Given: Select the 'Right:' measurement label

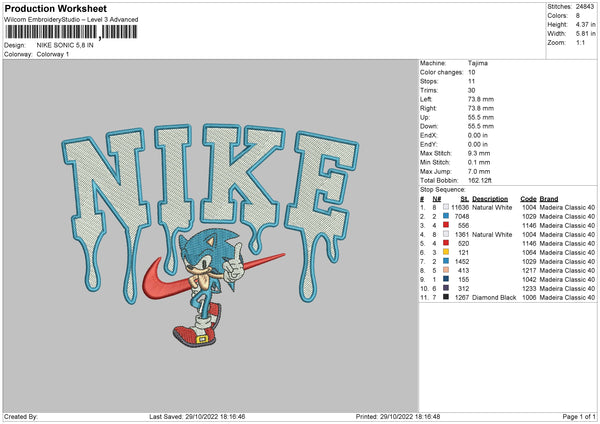Looking at the screenshot, I should click(x=428, y=109).
